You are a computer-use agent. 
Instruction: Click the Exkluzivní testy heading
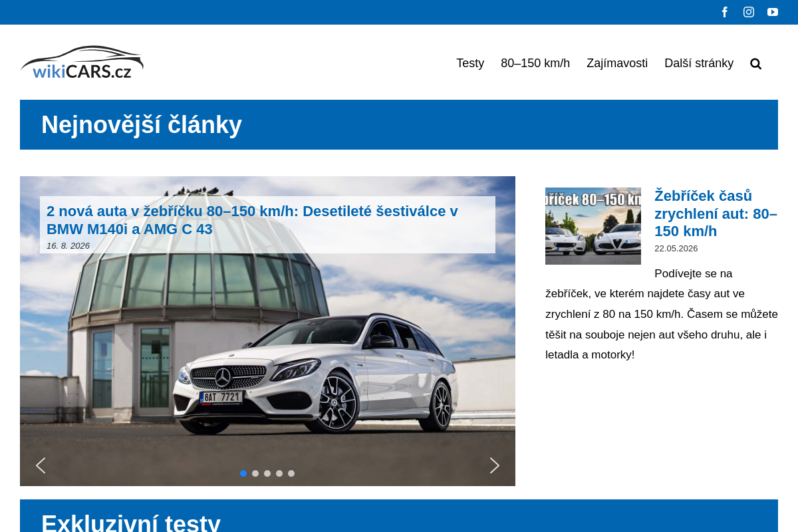pyautogui.click(x=131, y=523)
